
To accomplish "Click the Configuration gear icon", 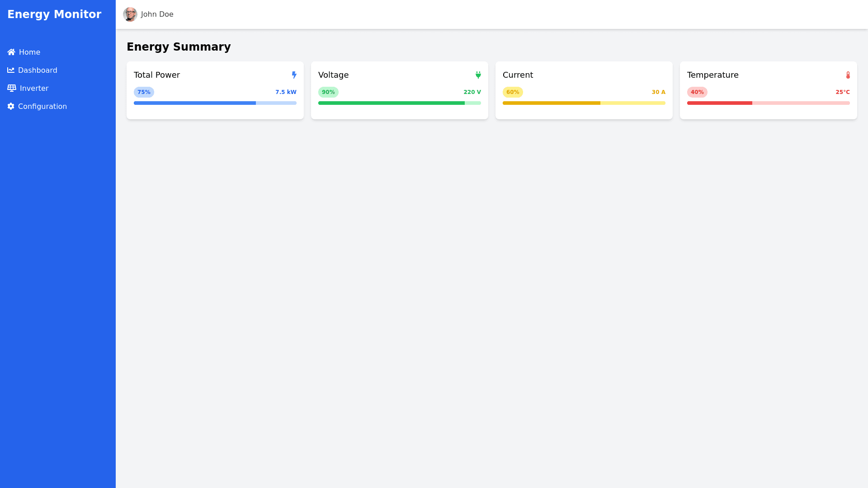I will tap(11, 107).
